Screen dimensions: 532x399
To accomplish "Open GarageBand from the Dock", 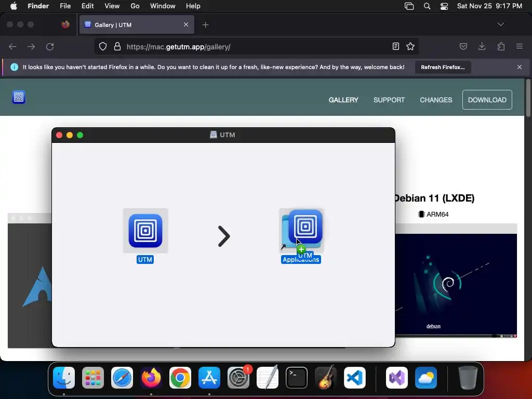I will pos(326,378).
